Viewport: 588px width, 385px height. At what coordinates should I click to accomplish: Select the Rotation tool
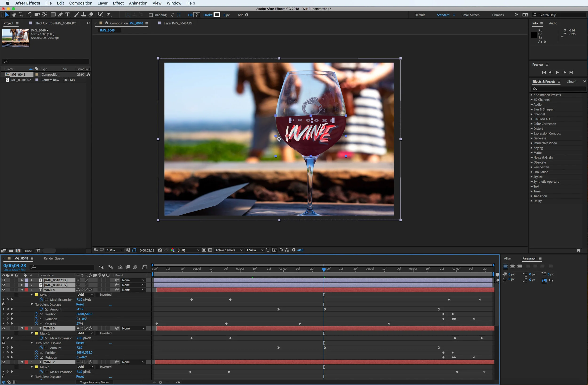pos(30,15)
